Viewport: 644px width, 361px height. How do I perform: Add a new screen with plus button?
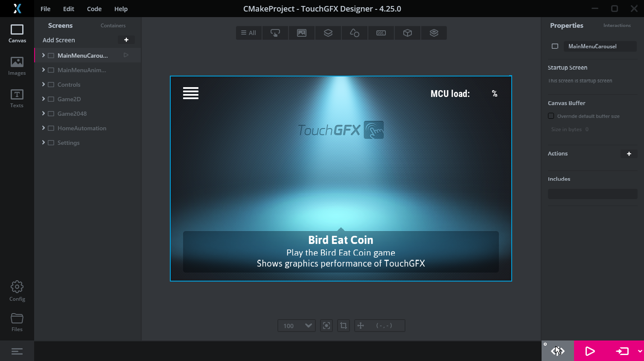tap(126, 40)
